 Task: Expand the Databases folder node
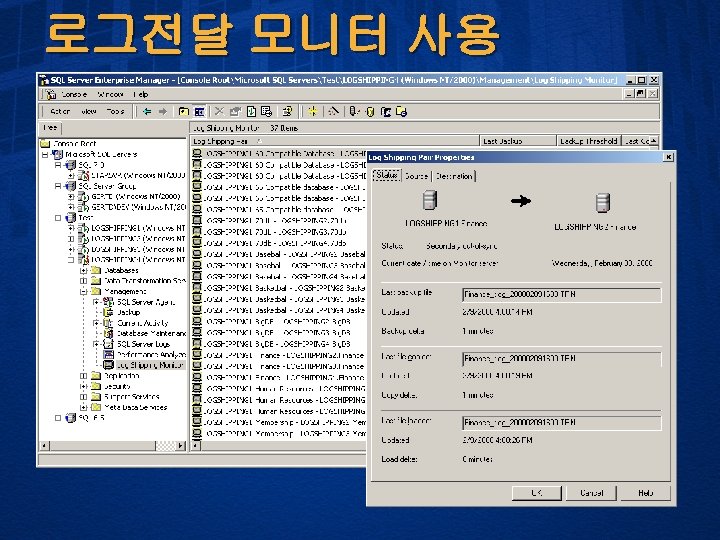[x=84, y=270]
